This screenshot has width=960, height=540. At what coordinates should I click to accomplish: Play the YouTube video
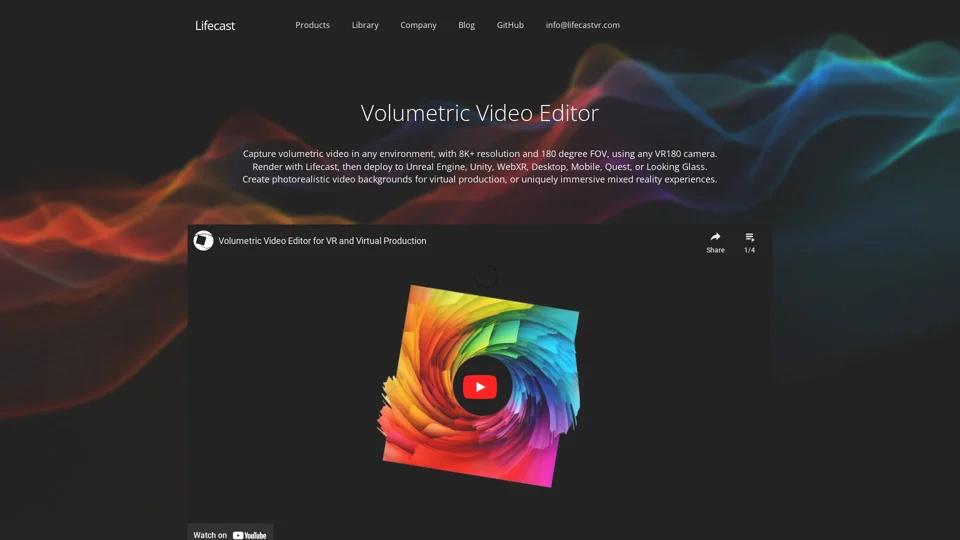[x=480, y=387]
